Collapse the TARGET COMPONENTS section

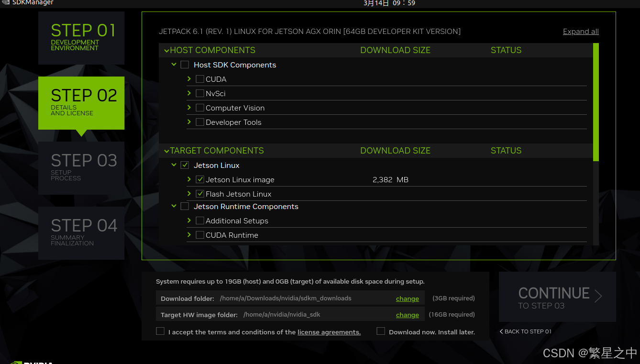pyautogui.click(x=166, y=151)
